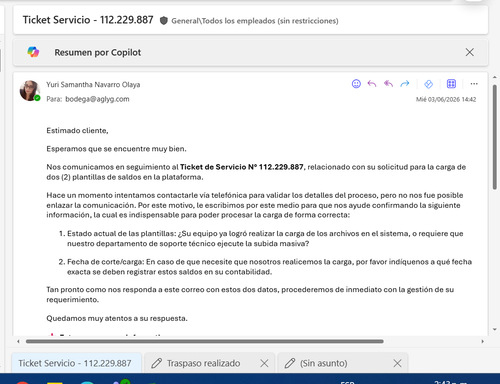Click paragraph starting Tan pronto como nos responda
Screen dimensions: 500x384
[250, 295]
